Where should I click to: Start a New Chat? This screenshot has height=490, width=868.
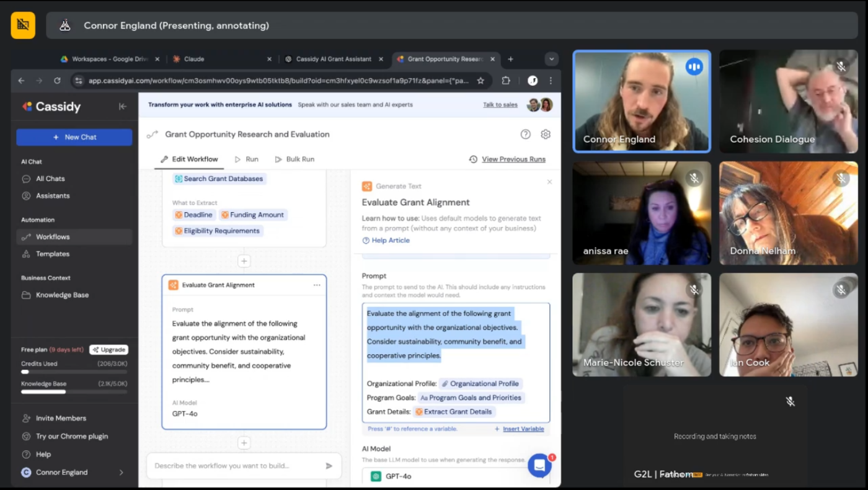pos(74,137)
